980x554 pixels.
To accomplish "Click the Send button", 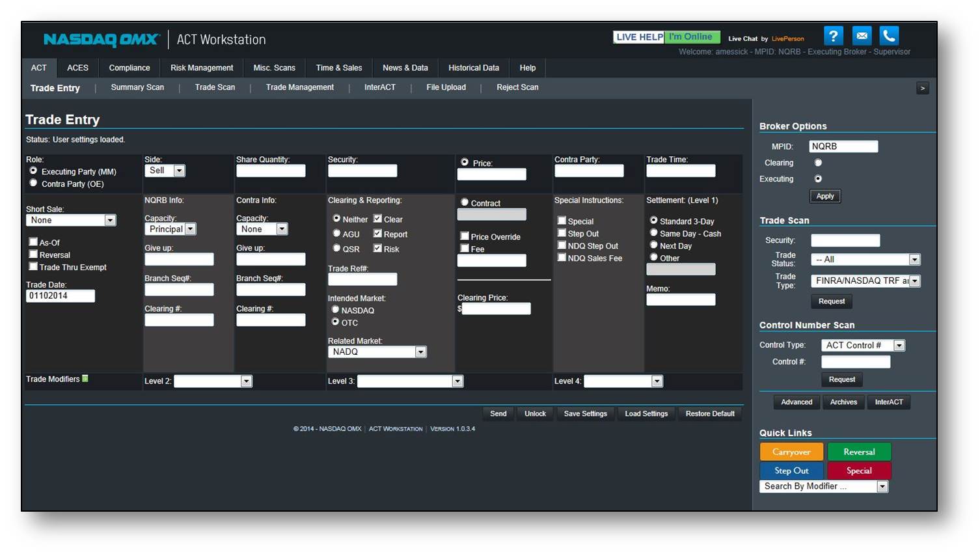I will pos(498,414).
